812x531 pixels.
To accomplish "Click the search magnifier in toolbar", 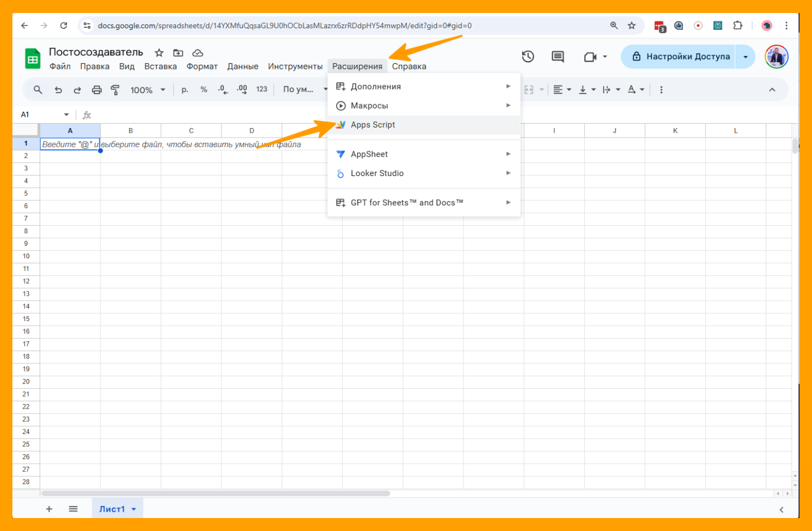I will point(38,90).
